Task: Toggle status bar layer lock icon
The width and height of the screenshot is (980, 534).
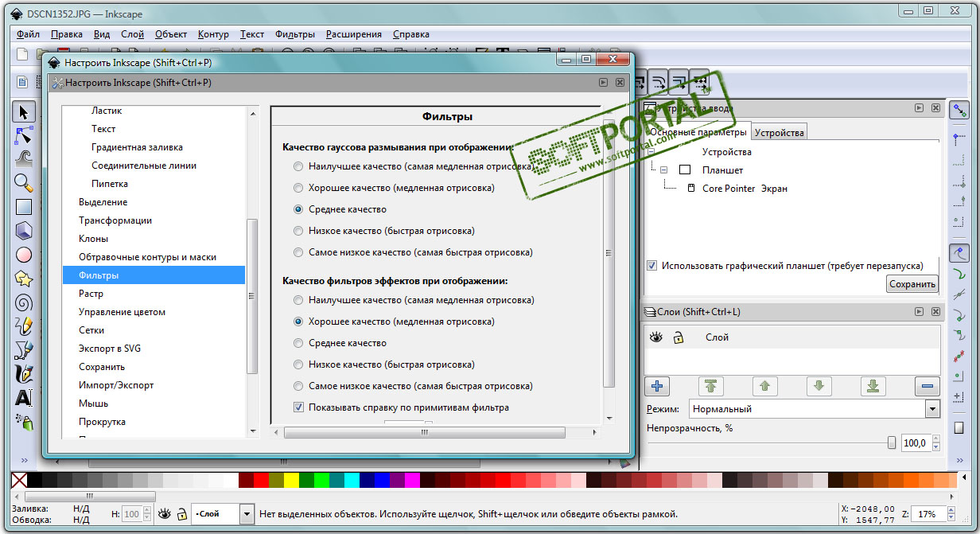Action: [x=182, y=514]
